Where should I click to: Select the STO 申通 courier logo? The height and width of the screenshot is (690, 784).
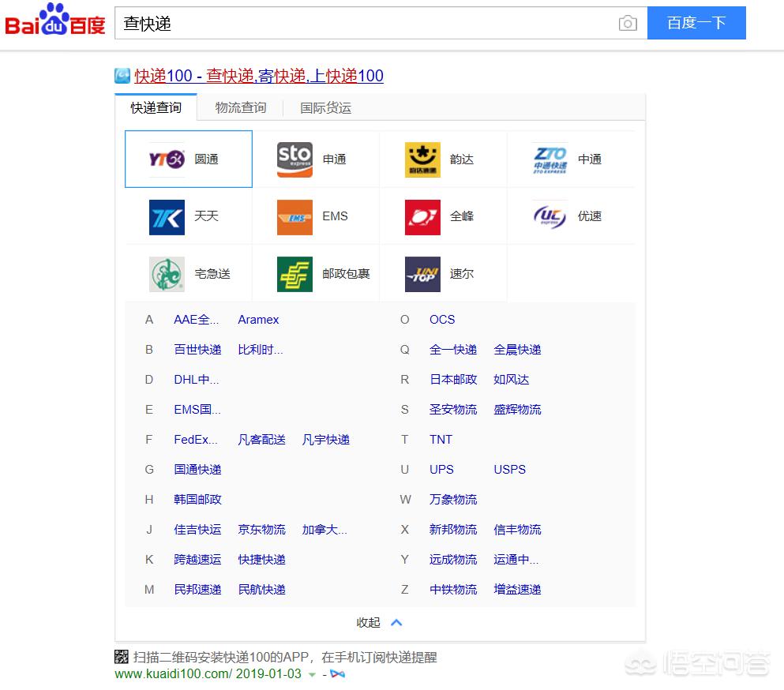(294, 159)
